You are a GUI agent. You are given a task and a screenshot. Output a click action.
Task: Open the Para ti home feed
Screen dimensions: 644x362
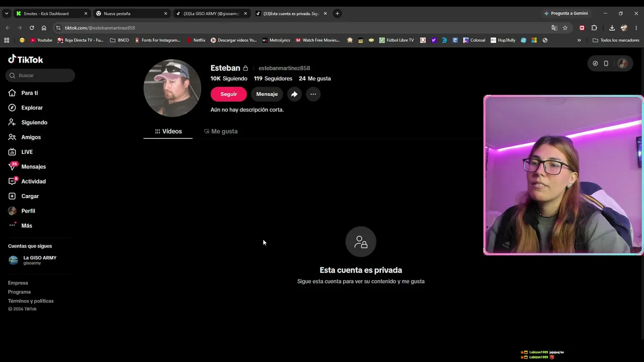pos(30,93)
